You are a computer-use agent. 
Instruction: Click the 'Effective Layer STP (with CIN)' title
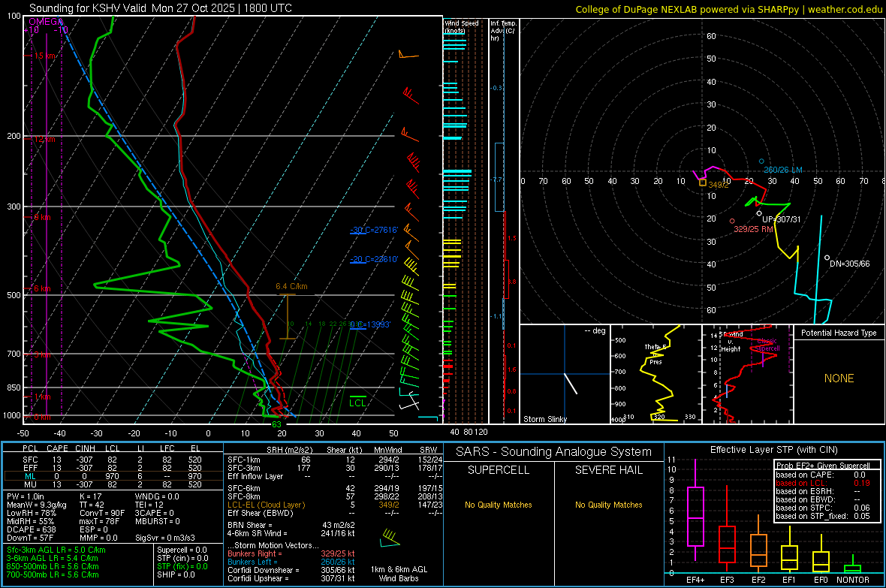773,450
